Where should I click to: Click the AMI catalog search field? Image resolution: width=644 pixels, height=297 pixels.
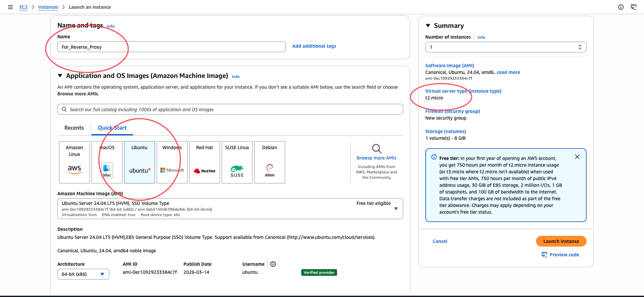[x=230, y=109]
